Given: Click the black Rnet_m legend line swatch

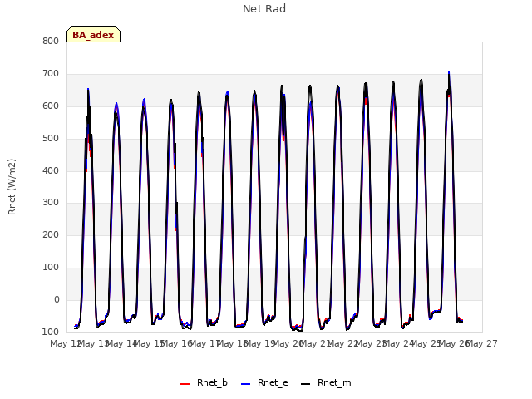Looking at the screenshot, I should pos(305,384).
